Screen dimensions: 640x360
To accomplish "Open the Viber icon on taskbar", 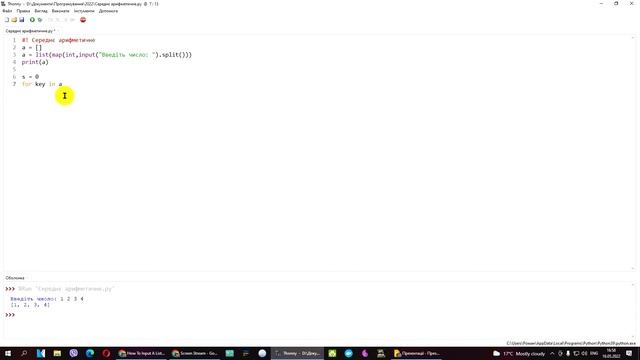I will coord(73,353).
